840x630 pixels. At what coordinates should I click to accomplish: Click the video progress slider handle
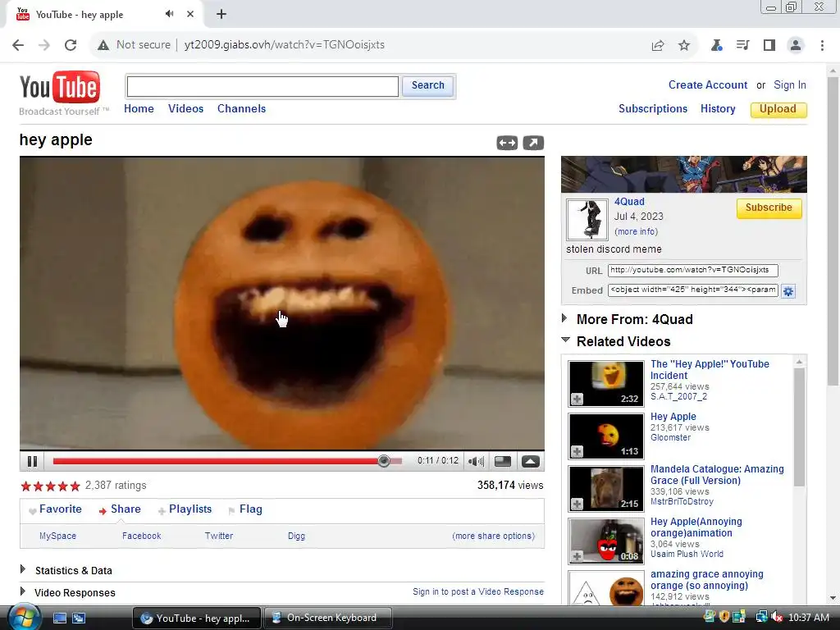384,461
